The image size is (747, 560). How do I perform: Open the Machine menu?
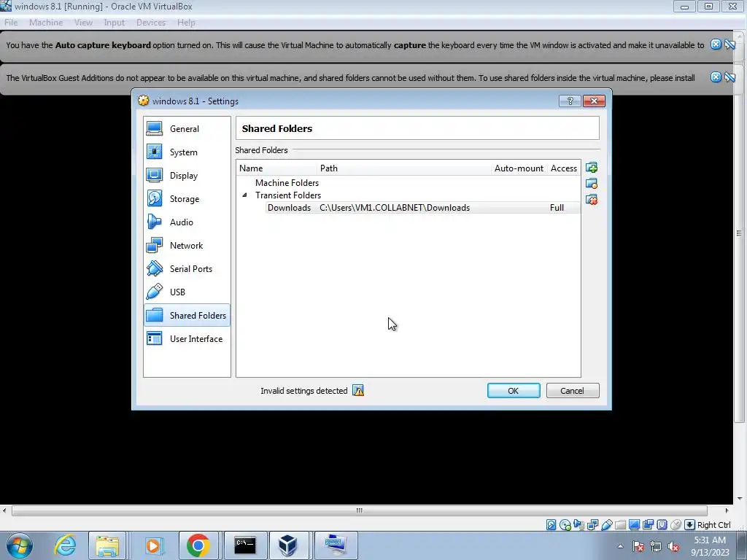pyautogui.click(x=46, y=23)
